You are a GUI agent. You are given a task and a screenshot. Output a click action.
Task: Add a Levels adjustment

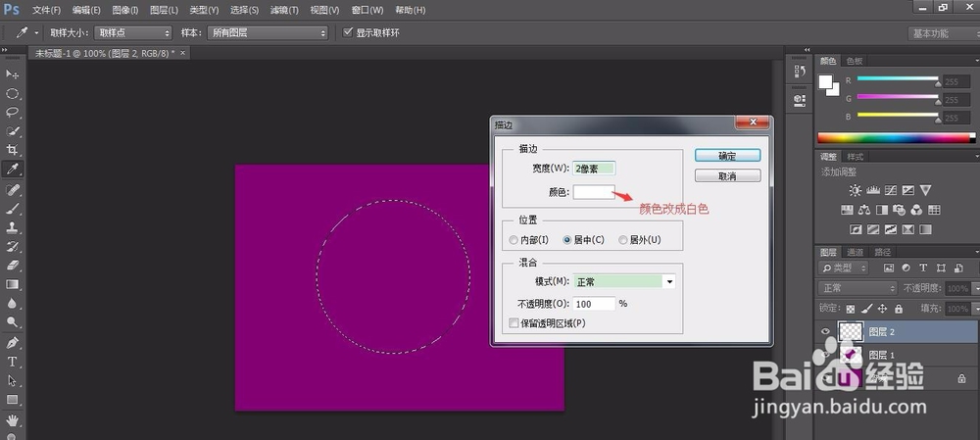click(873, 190)
